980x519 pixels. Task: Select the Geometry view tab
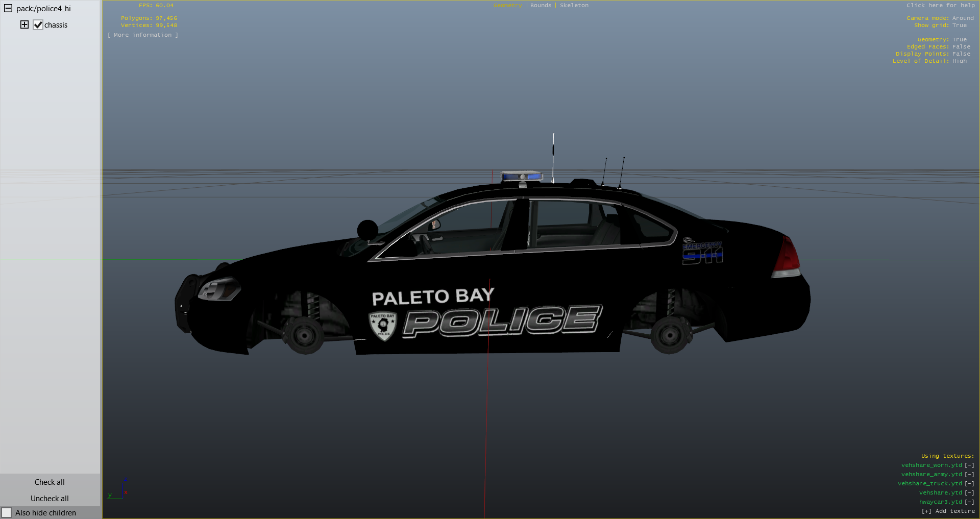[507, 6]
